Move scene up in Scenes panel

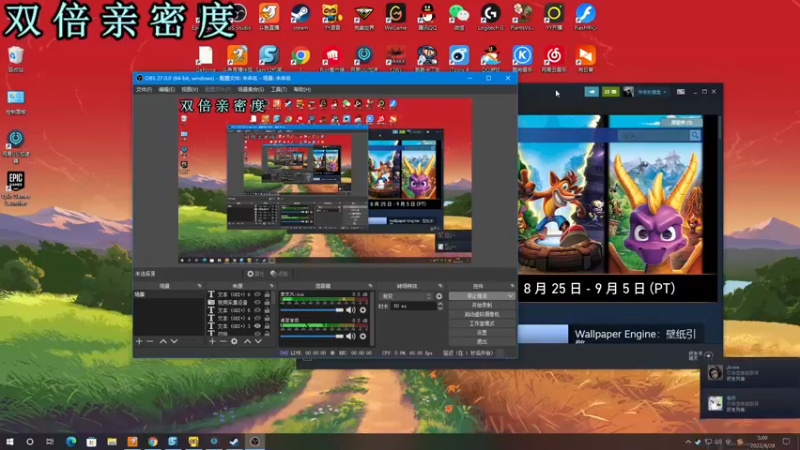(163, 341)
